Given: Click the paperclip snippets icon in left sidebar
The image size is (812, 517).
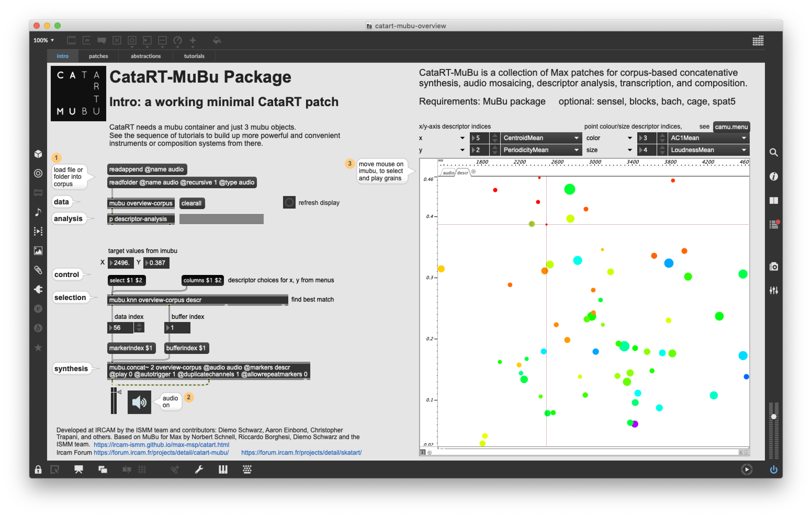Looking at the screenshot, I should click(38, 270).
